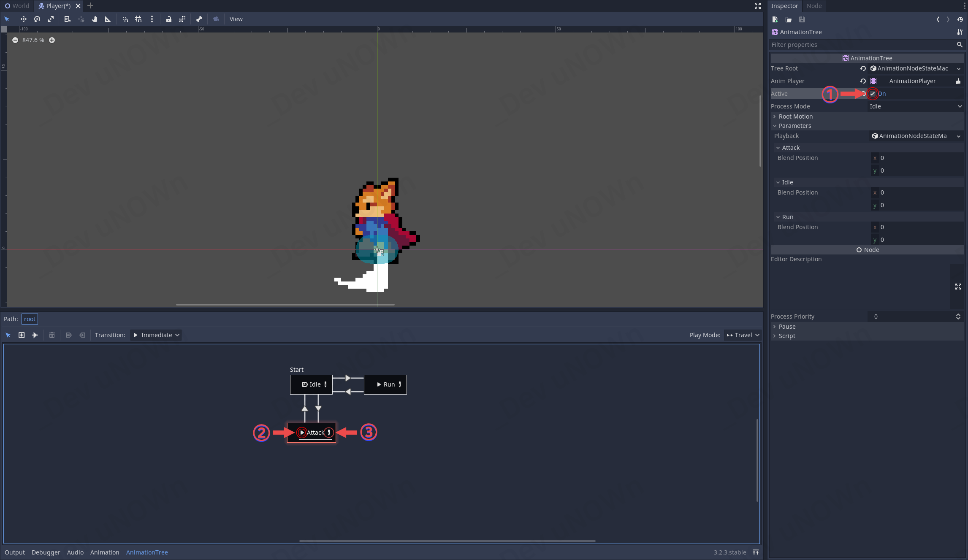This screenshot has width=968, height=560.
Task: Open the Transition Immediate dropdown
Action: coord(156,335)
